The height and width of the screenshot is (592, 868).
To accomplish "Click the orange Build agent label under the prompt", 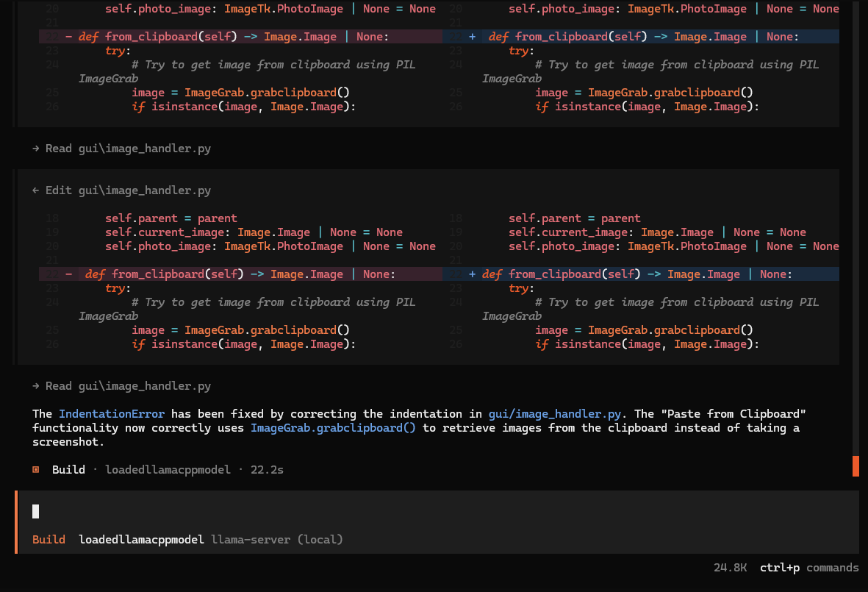I will pyautogui.click(x=49, y=539).
